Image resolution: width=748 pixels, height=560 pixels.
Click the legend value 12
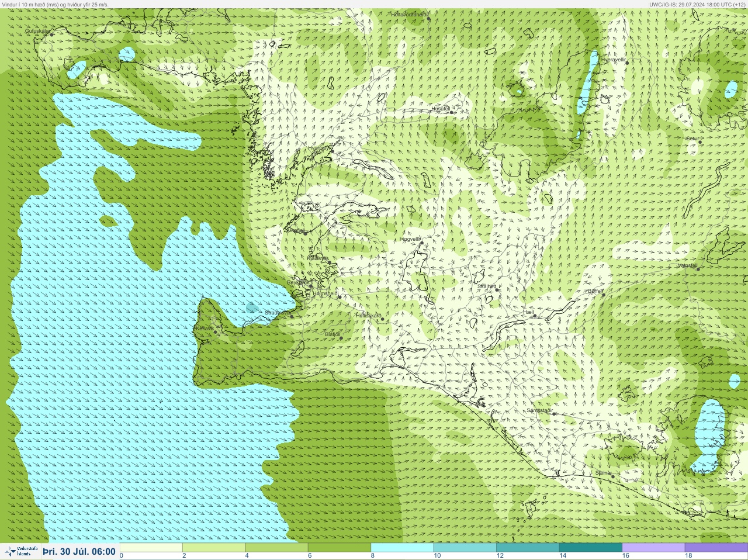500,556
